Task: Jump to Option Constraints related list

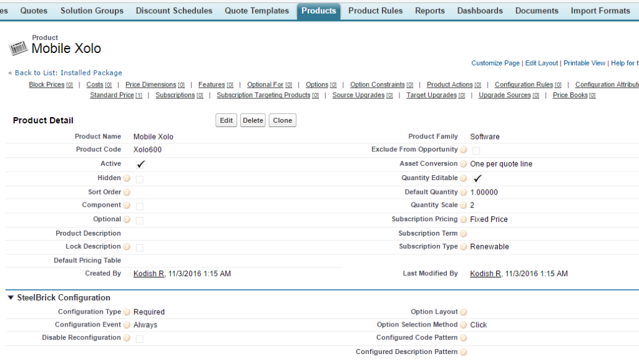Action: tap(381, 85)
